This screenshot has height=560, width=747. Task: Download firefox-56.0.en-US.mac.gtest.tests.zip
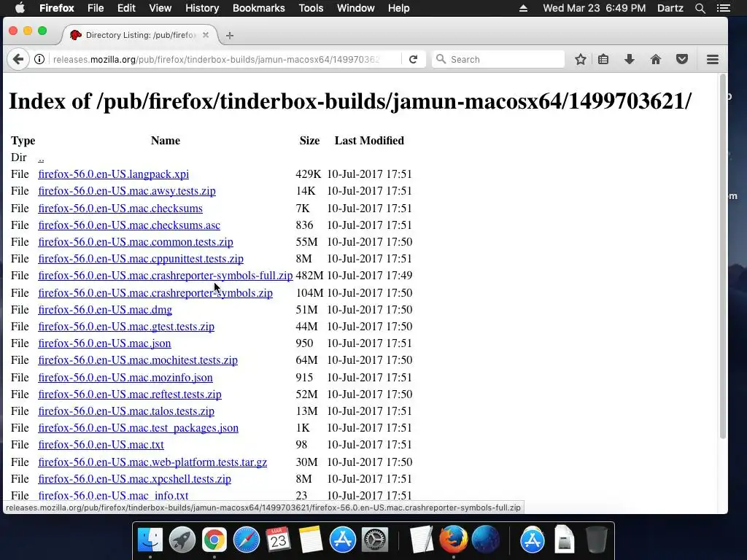click(x=126, y=327)
